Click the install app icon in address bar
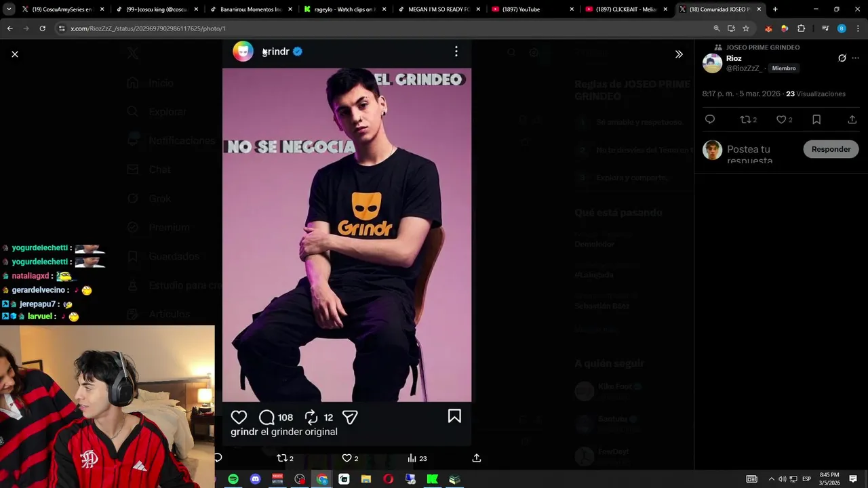This screenshot has height=488, width=868. (x=731, y=28)
